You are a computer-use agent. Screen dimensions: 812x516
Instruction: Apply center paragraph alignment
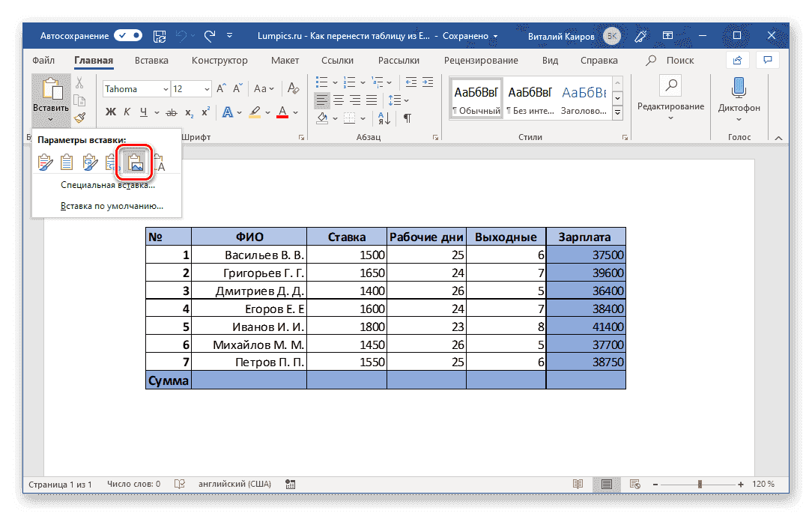(338, 101)
